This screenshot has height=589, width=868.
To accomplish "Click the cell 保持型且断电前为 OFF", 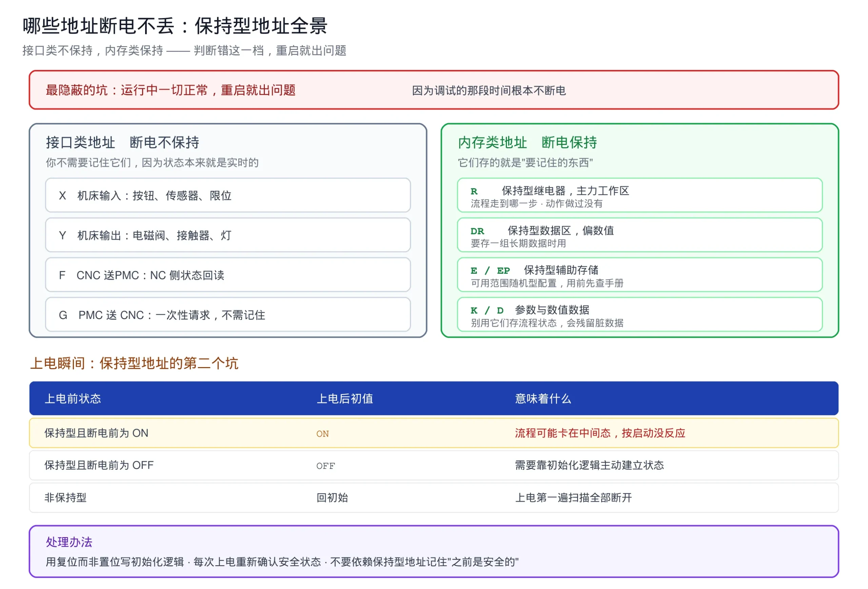I will point(99,465).
